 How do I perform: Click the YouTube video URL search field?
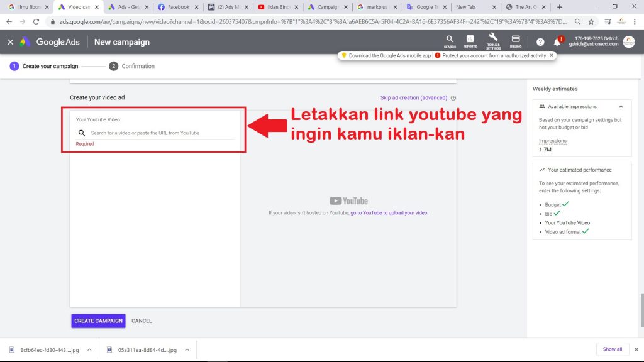coord(162,133)
